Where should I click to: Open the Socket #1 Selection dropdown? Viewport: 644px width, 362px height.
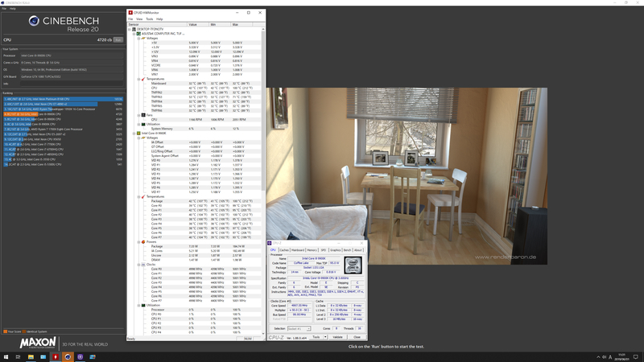point(299,329)
